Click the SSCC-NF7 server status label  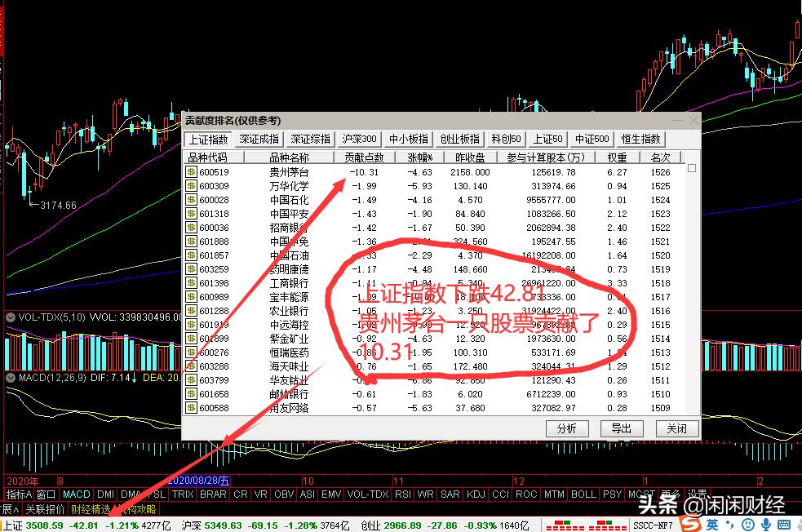[654, 525]
